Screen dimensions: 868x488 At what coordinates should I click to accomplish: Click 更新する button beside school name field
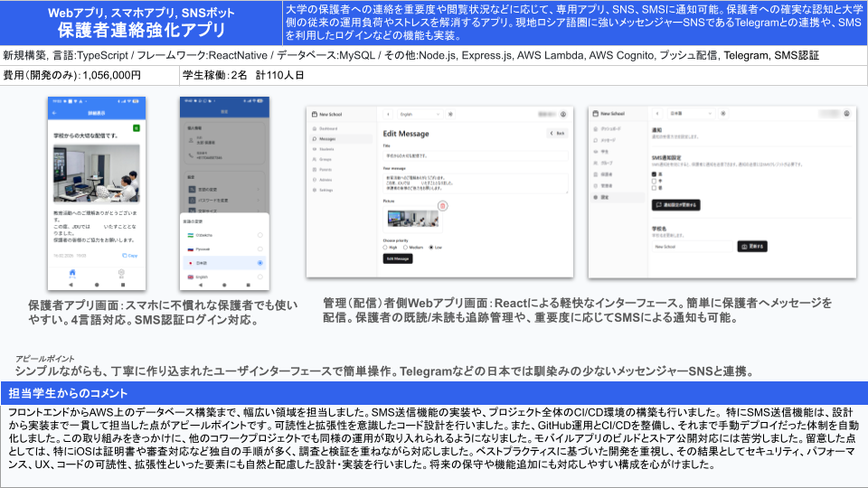pos(752,246)
